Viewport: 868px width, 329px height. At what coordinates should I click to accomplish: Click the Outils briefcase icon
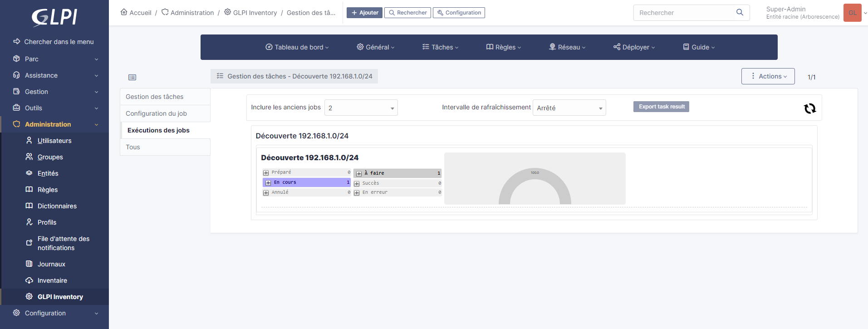[16, 108]
